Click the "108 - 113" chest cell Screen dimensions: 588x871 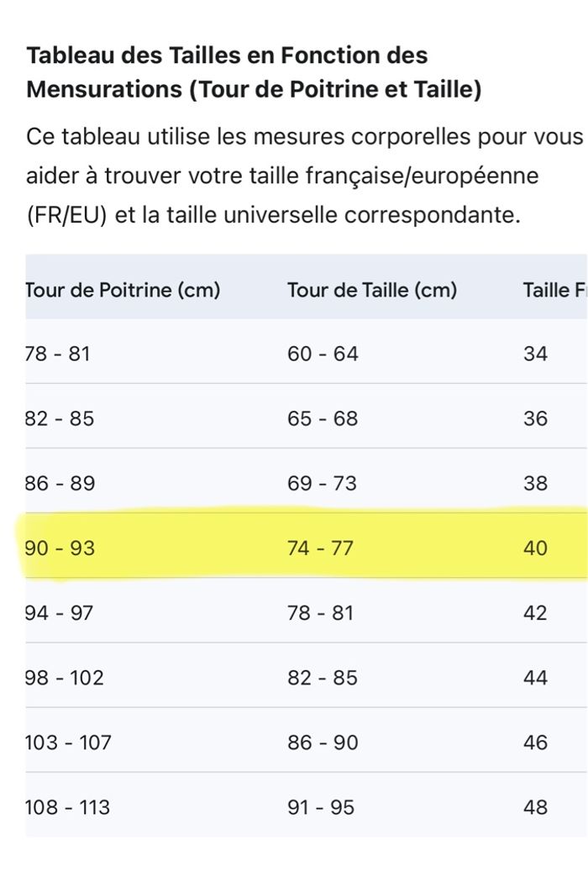(67, 807)
